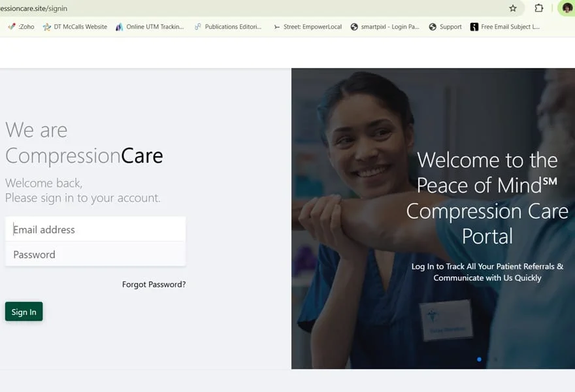Open the Zoho bookmark
The image size is (575, 392).
tap(22, 27)
